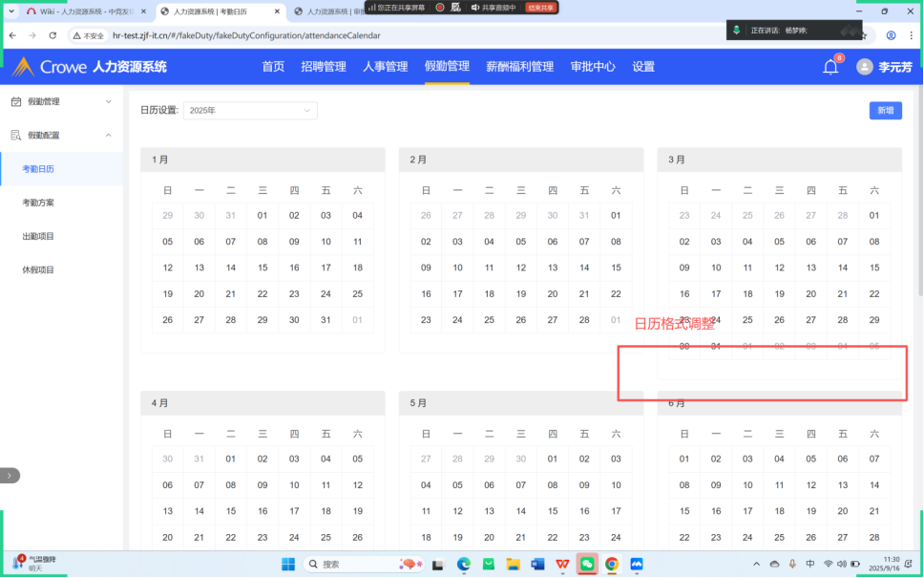Screen dimensions: 924x578
Task: Click the 不安全 site security warning icon
Action: tap(89, 35)
